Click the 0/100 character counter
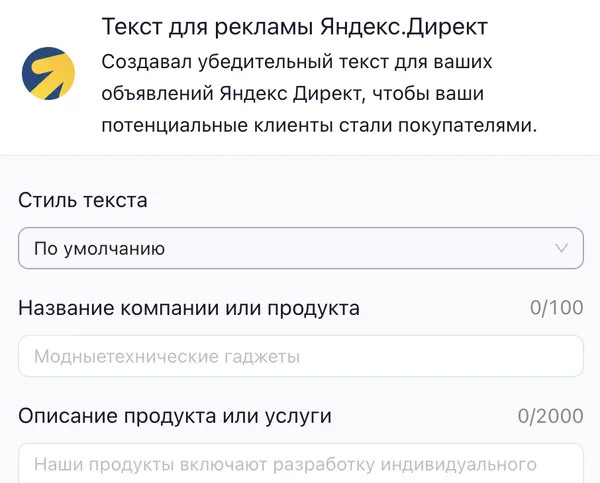 tap(556, 308)
